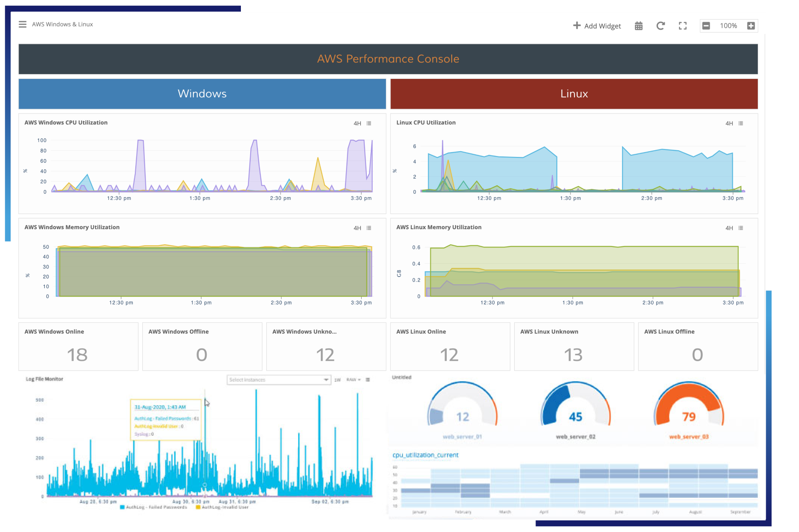Click the AWS Linux Memory Utilization title

click(x=439, y=227)
